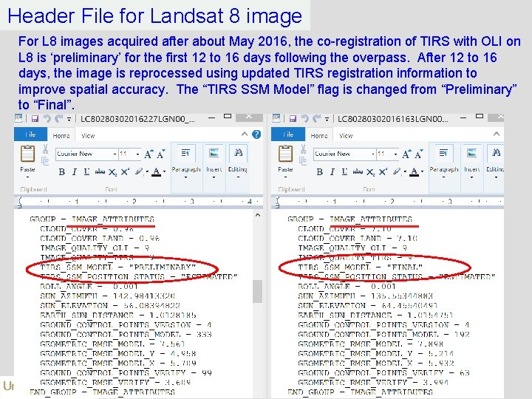Open WordPad Help in the 227LGN00 window
This screenshot has width=532, height=399.
pyautogui.click(x=256, y=134)
